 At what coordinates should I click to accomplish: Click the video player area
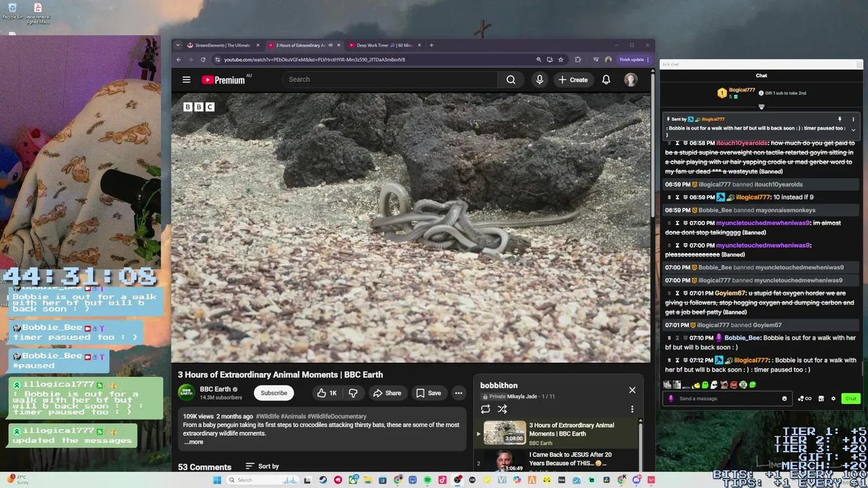click(411, 228)
